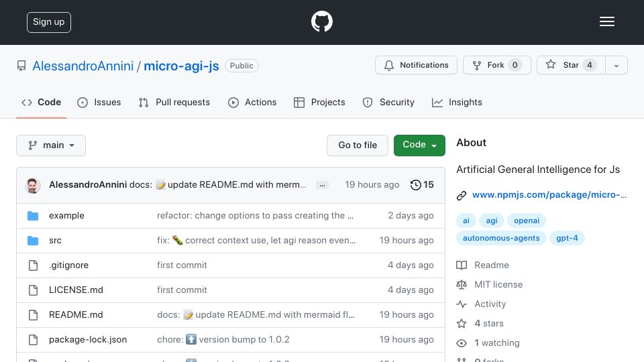
Task: Click the book icon beside Readme
Action: tap(462, 265)
